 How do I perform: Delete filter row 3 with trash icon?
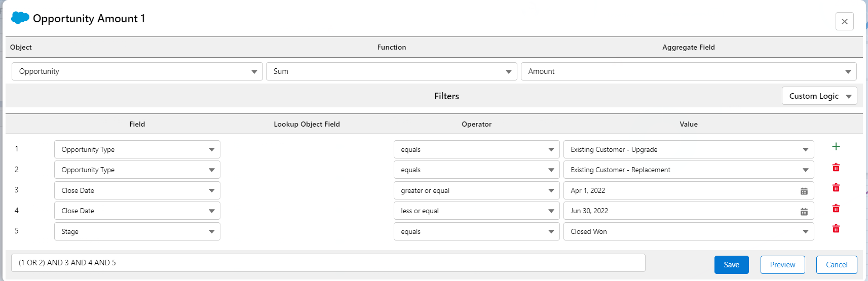pos(836,188)
